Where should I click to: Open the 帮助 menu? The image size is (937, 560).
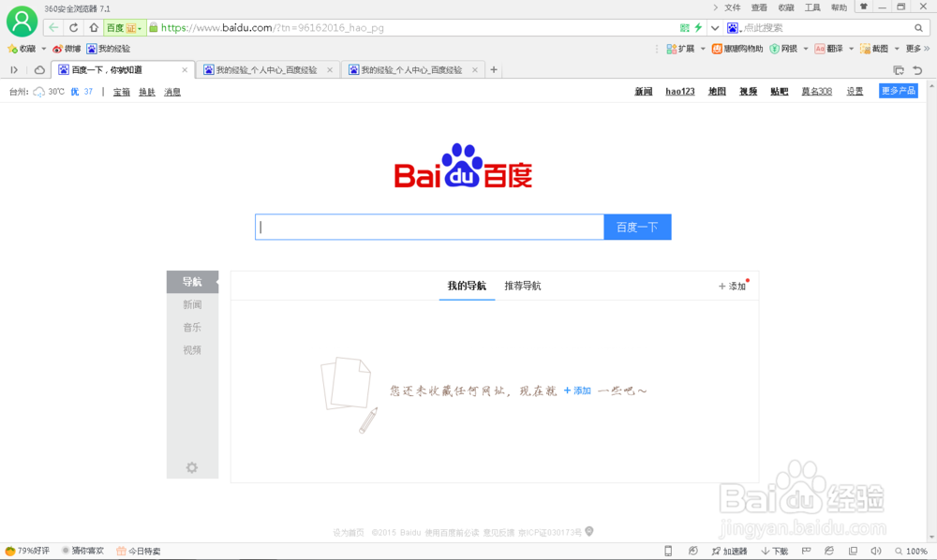tap(839, 7)
